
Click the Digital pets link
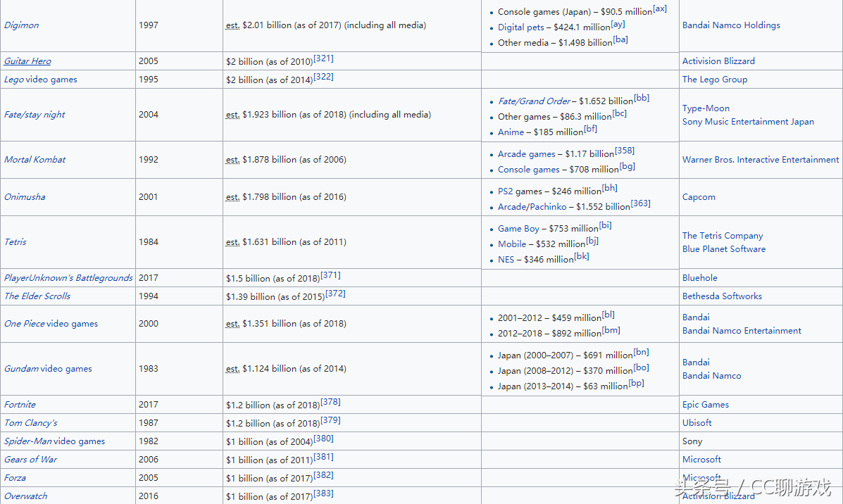pyautogui.click(x=521, y=27)
